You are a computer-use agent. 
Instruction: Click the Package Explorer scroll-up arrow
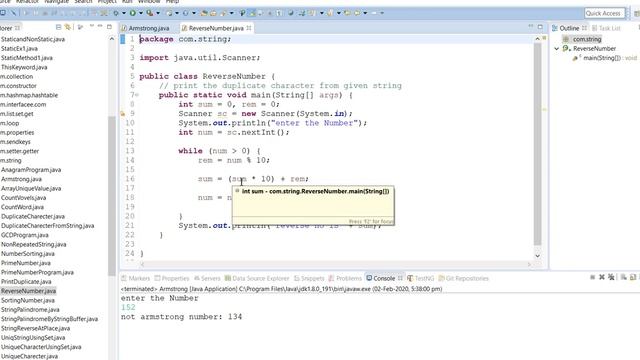click(112, 39)
